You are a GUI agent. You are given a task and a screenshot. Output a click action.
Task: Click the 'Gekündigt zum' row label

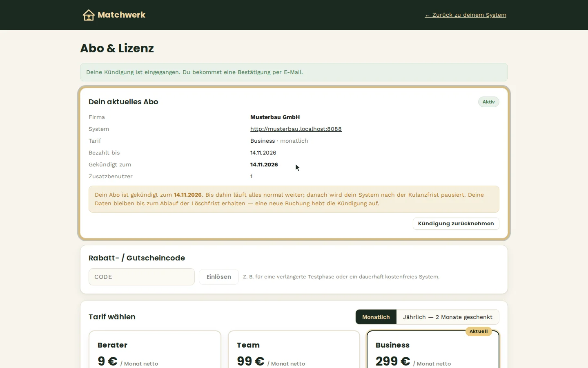tap(110, 164)
